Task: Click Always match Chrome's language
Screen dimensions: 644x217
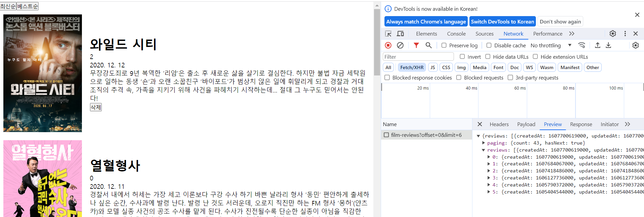Action: pos(426,21)
